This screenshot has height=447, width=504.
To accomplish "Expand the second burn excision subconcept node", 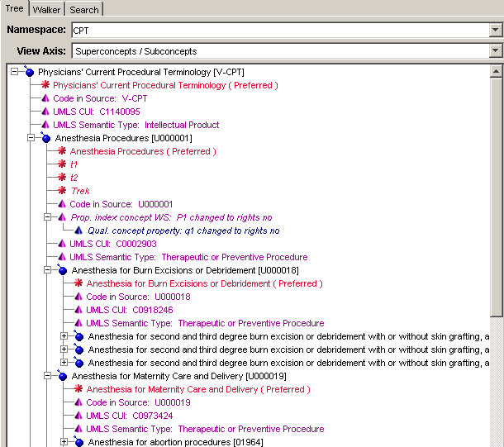I will click(64, 349).
